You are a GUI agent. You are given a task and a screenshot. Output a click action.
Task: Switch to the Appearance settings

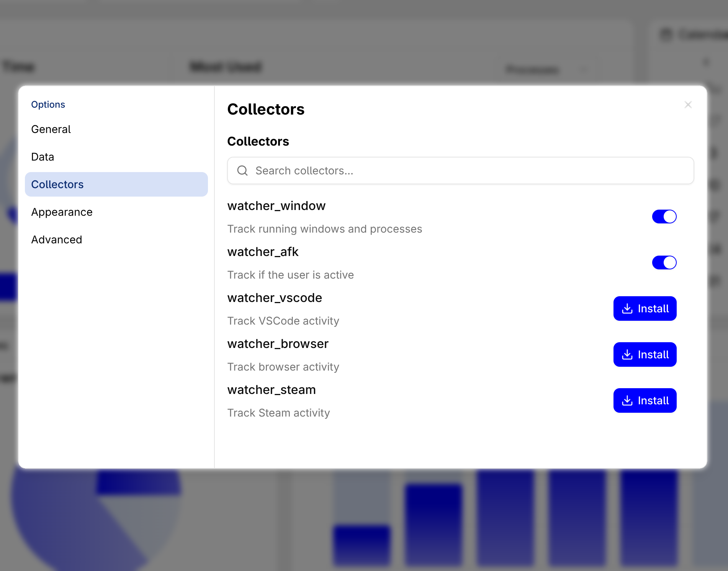62,212
